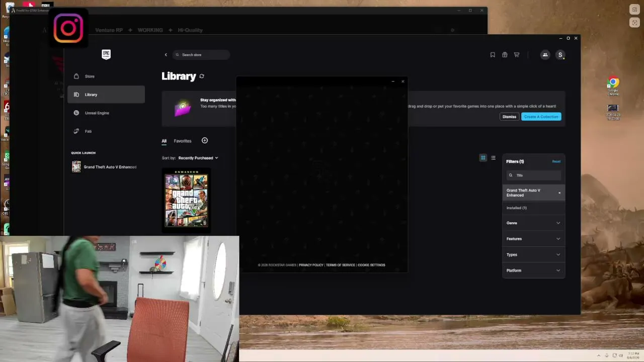The width and height of the screenshot is (644, 362).
Task: Dismiss the collections banner
Action: click(509, 117)
